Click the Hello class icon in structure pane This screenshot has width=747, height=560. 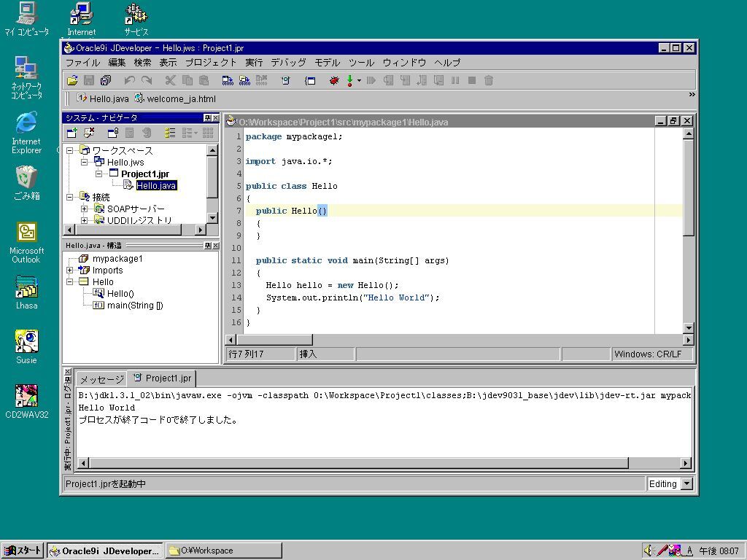tap(84, 282)
